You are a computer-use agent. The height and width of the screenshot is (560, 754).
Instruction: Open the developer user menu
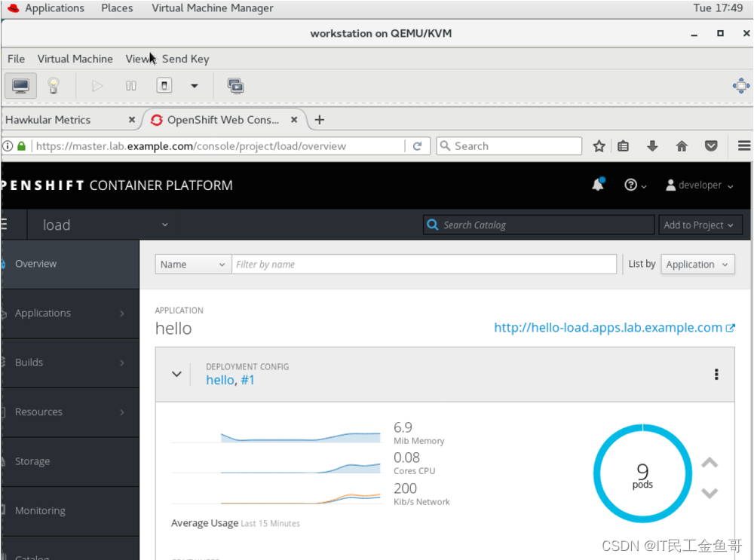[699, 185]
